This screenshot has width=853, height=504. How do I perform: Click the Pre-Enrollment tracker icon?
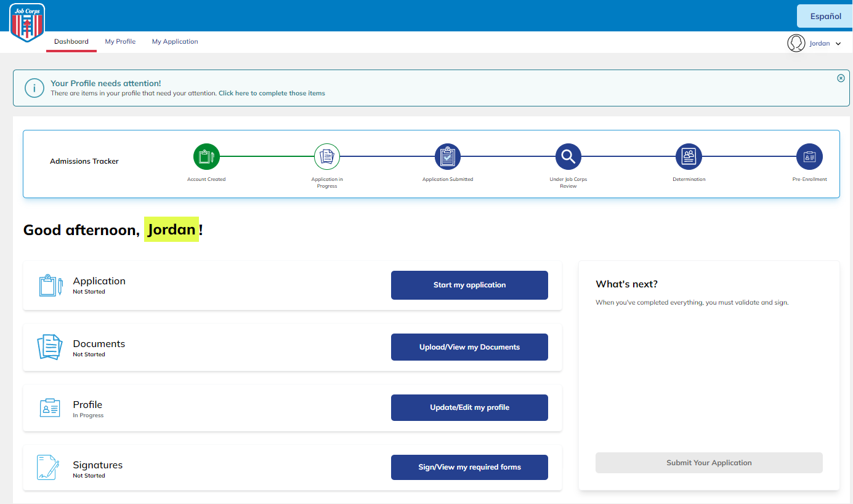[809, 157]
